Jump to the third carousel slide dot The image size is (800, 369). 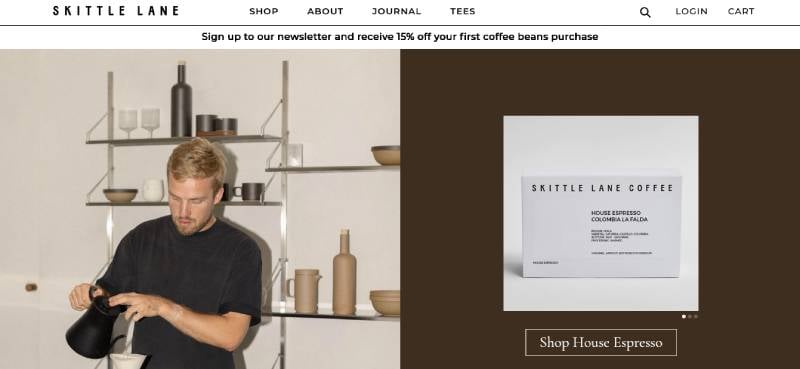pos(696,316)
